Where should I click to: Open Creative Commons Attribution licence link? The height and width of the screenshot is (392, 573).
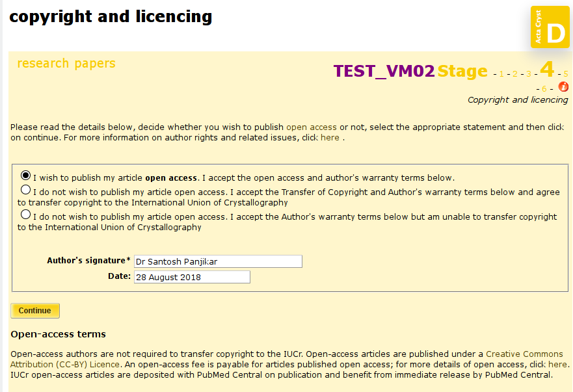286,359
